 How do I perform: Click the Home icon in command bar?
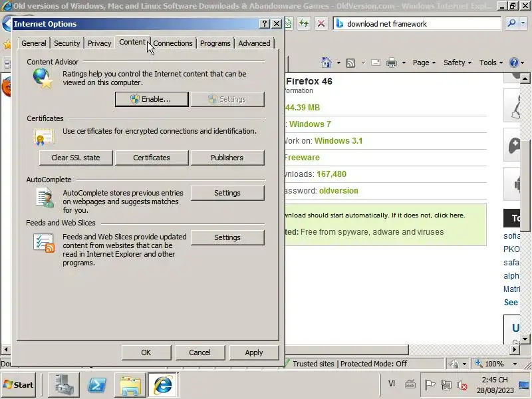pyautogui.click(x=327, y=63)
